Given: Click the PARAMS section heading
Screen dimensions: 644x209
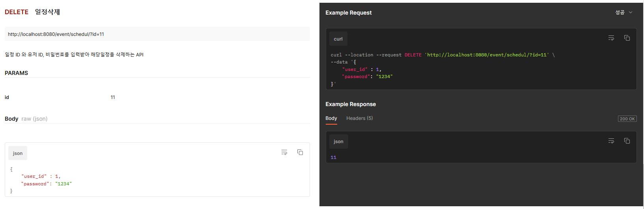Looking at the screenshot, I should point(17,73).
